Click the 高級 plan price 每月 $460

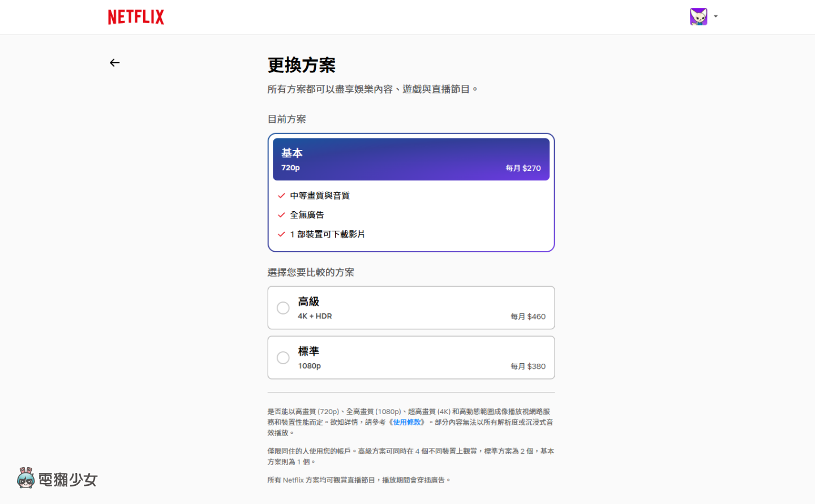(x=528, y=317)
